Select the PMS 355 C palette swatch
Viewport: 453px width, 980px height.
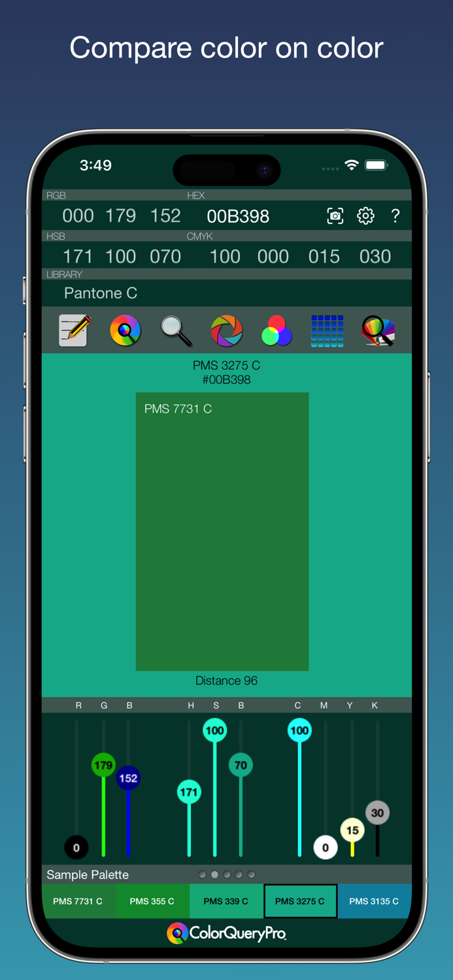click(152, 901)
